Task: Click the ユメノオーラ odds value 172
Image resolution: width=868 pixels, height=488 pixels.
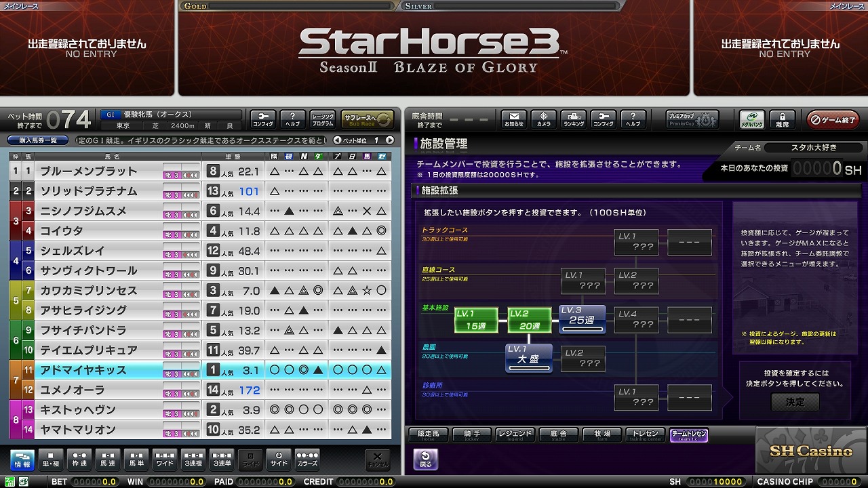Action: 250,390
